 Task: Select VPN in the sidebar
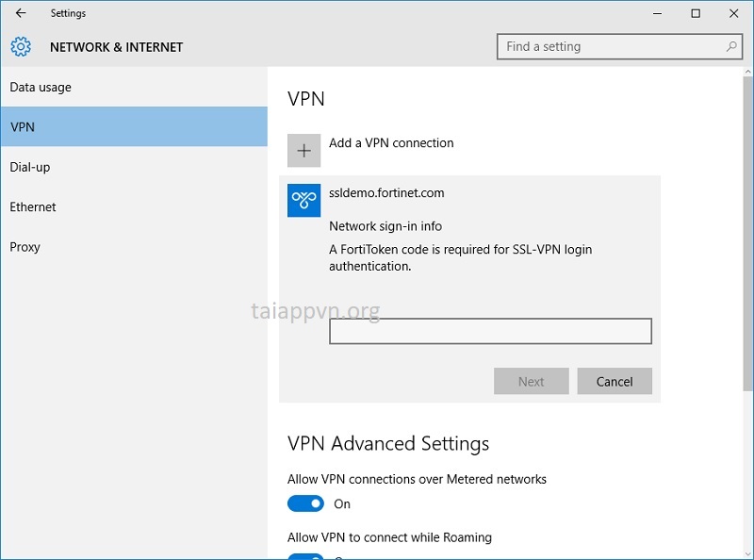pos(24,125)
